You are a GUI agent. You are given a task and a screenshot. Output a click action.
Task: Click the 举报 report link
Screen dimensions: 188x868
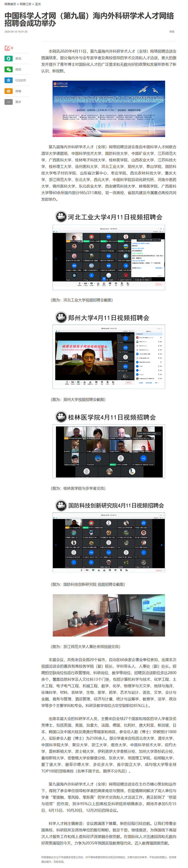pos(172,32)
